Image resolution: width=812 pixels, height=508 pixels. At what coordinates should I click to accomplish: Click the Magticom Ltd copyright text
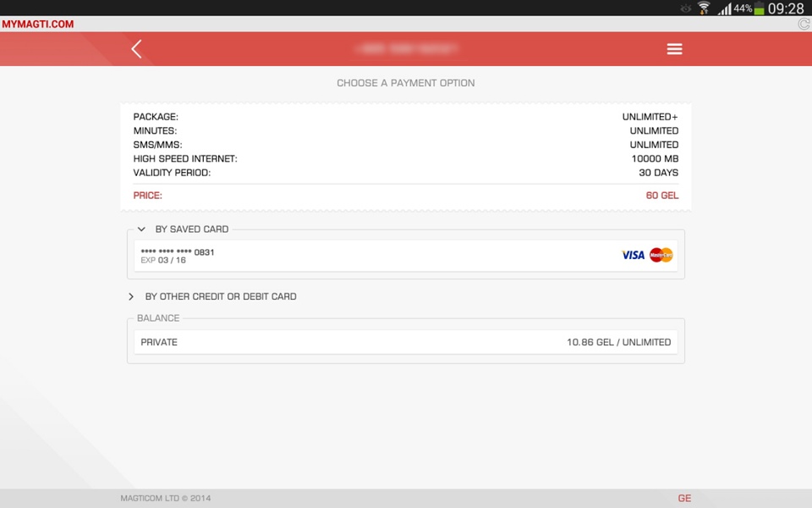coord(166,498)
